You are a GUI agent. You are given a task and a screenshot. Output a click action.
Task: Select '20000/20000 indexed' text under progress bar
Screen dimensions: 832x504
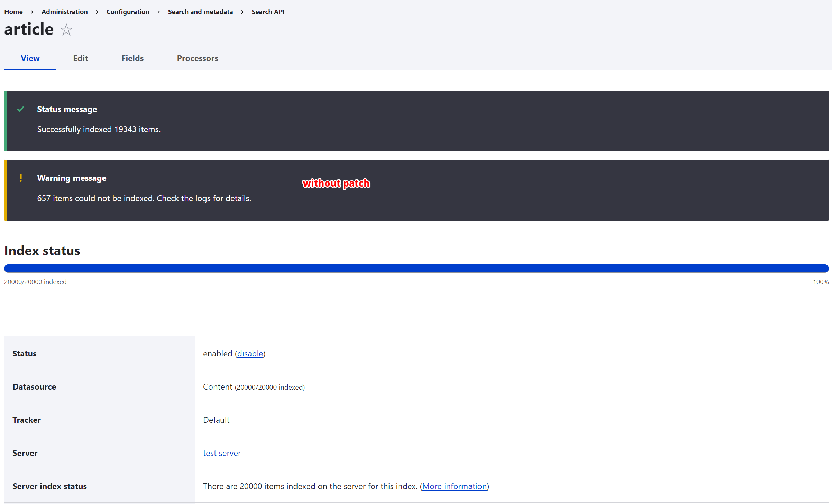coord(35,282)
